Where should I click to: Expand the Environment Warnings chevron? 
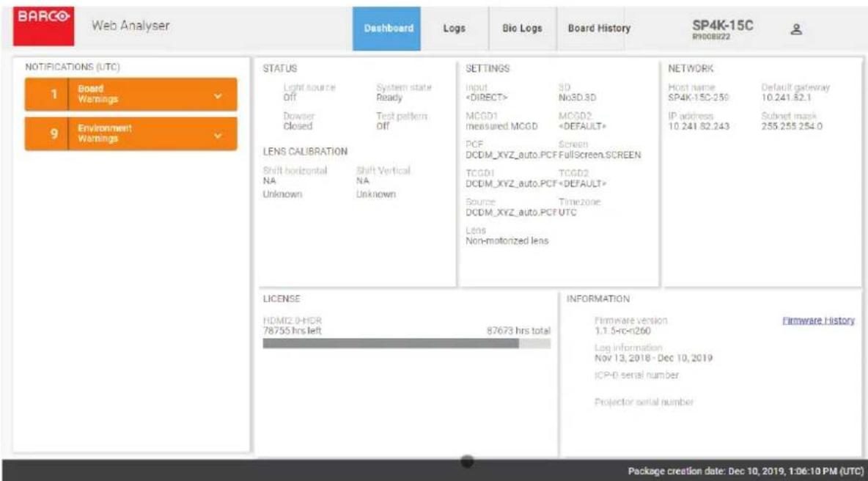(218, 135)
